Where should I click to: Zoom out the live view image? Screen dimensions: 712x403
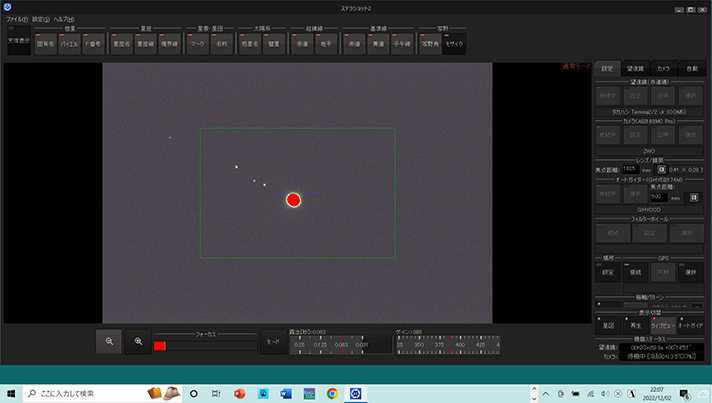(109, 341)
